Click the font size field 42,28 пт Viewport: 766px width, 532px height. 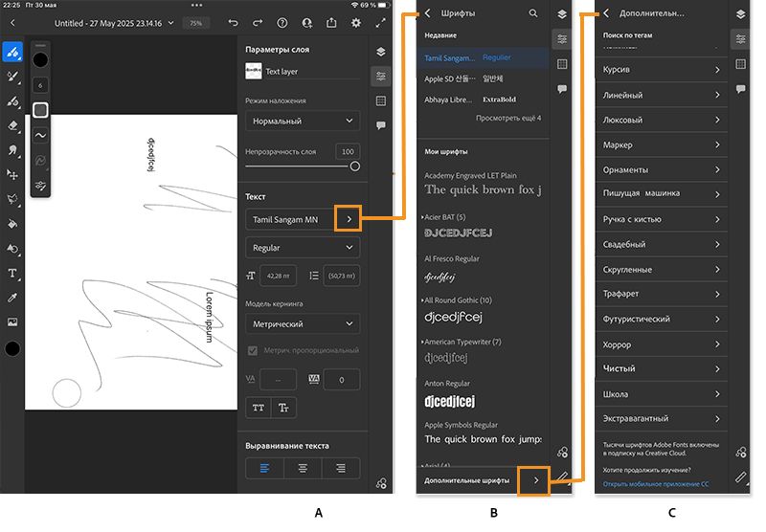278,276
